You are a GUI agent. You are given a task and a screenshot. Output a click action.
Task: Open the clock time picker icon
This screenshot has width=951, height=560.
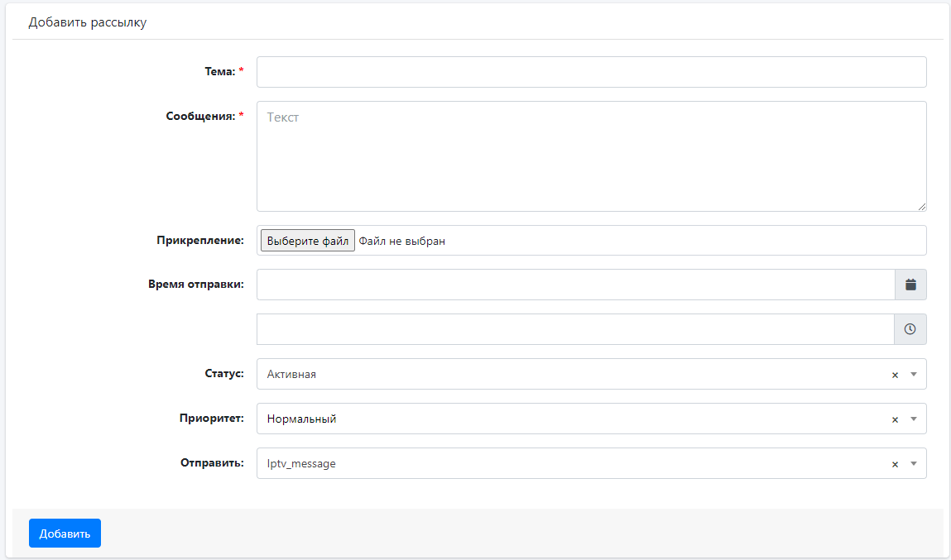coord(910,329)
